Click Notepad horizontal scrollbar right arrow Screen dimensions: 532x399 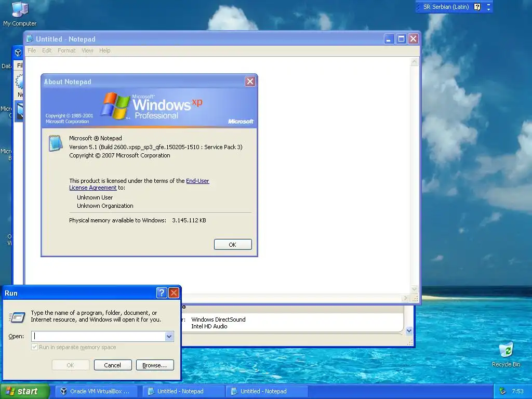405,298
